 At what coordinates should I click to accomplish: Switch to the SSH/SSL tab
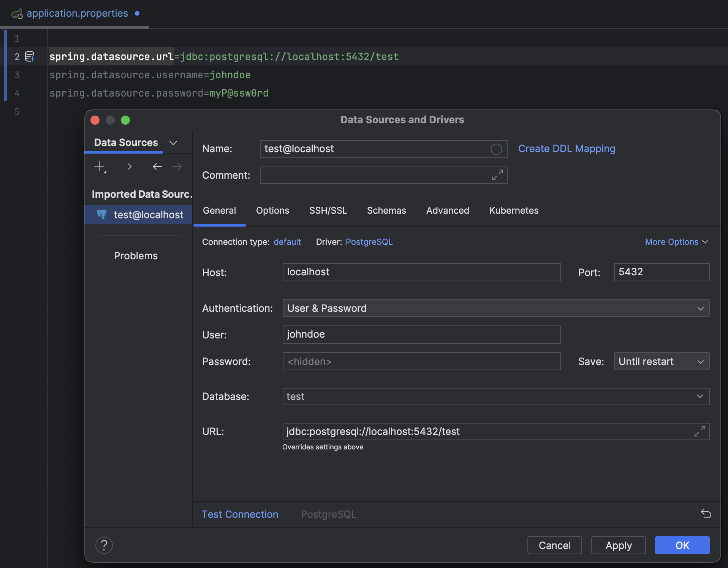328,210
